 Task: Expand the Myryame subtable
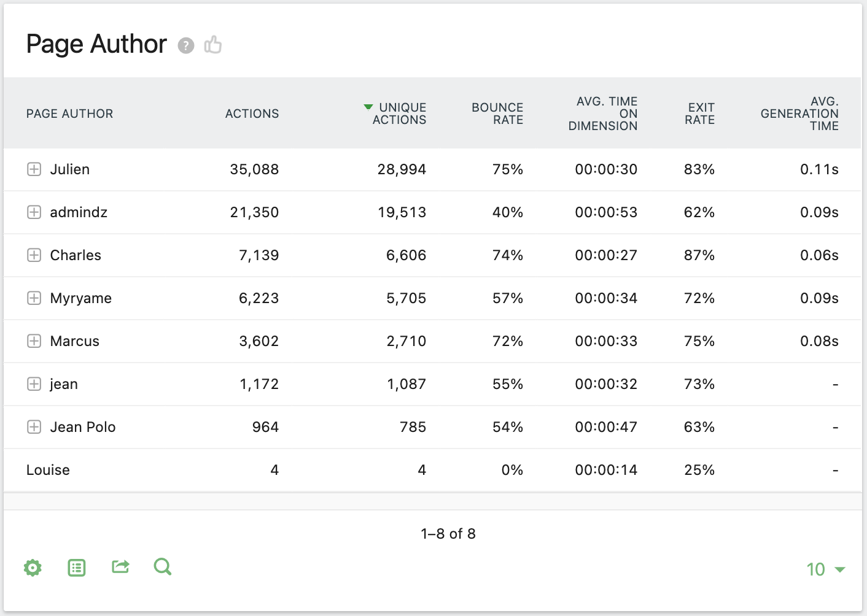point(34,298)
